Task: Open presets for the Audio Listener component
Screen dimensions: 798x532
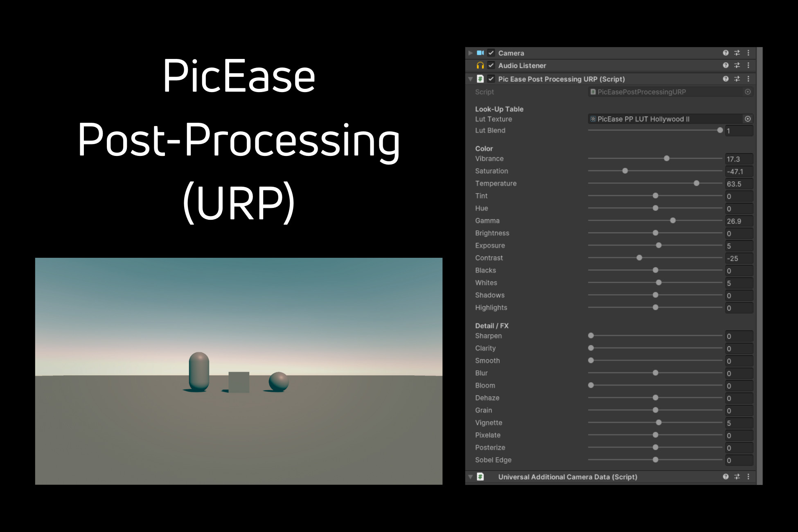Action: click(x=737, y=65)
